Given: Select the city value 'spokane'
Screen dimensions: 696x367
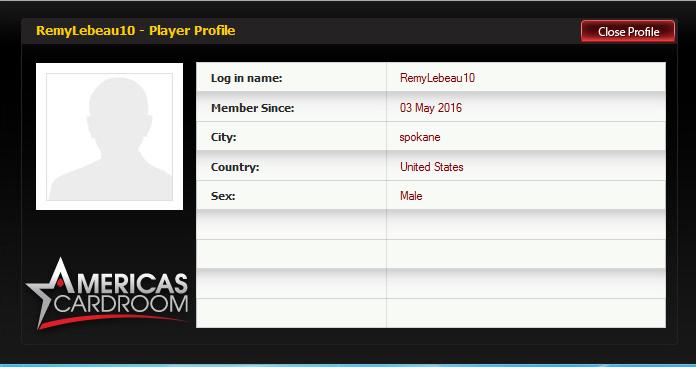Looking at the screenshot, I should pos(419,137).
